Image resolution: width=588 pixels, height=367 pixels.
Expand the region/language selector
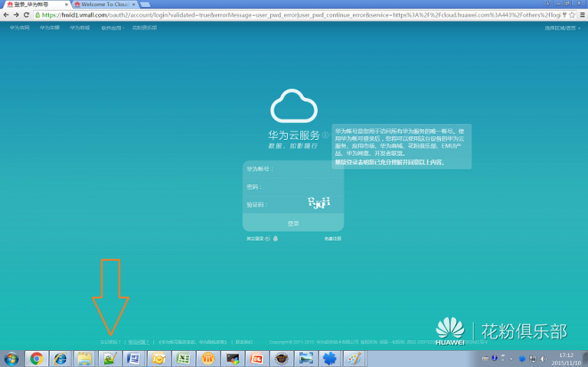(562, 29)
